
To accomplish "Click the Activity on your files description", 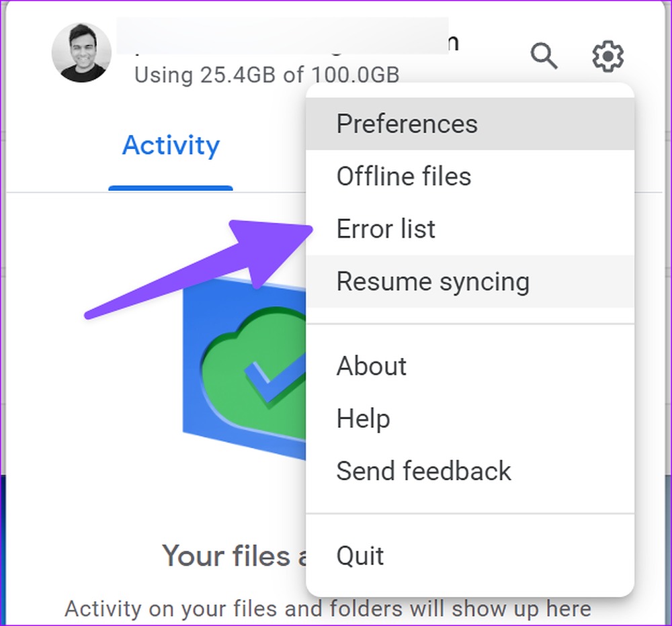I will click(328, 609).
